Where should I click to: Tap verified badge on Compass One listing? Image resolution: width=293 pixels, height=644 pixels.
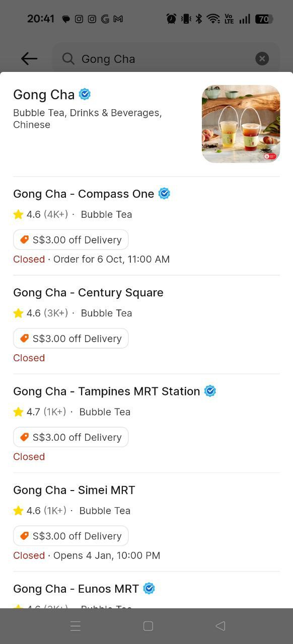(164, 193)
